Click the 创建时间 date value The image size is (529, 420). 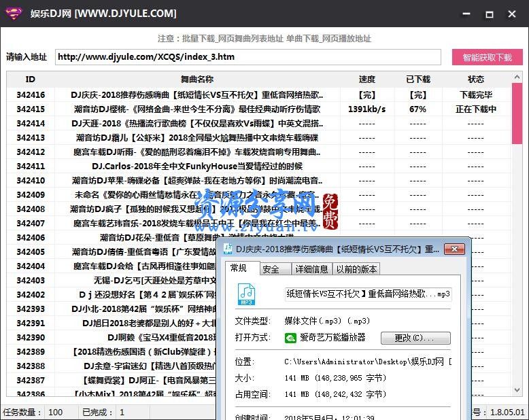pyautogui.click(x=329, y=417)
